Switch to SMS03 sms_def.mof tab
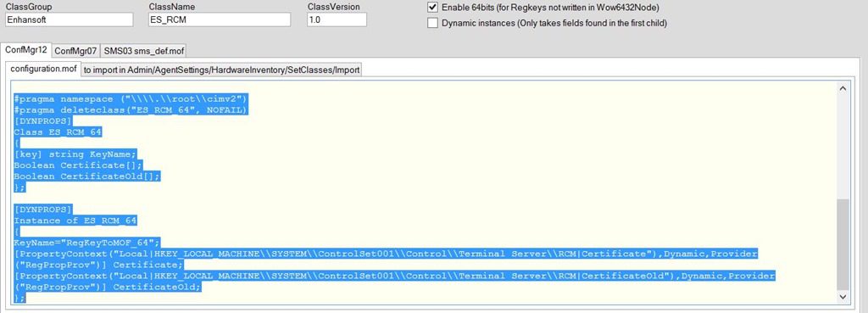 click(143, 51)
